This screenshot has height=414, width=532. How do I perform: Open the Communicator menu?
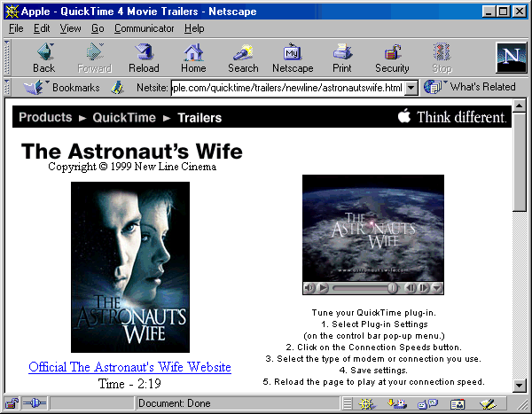pos(144,28)
